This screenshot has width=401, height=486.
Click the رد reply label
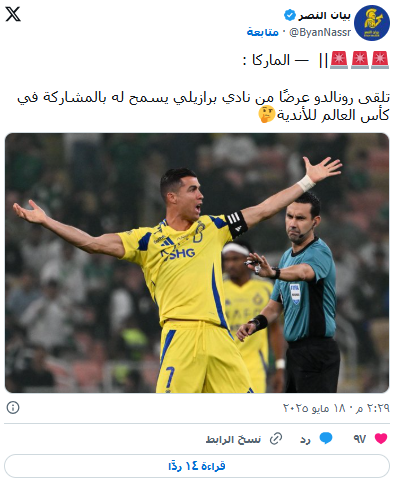coord(305,440)
